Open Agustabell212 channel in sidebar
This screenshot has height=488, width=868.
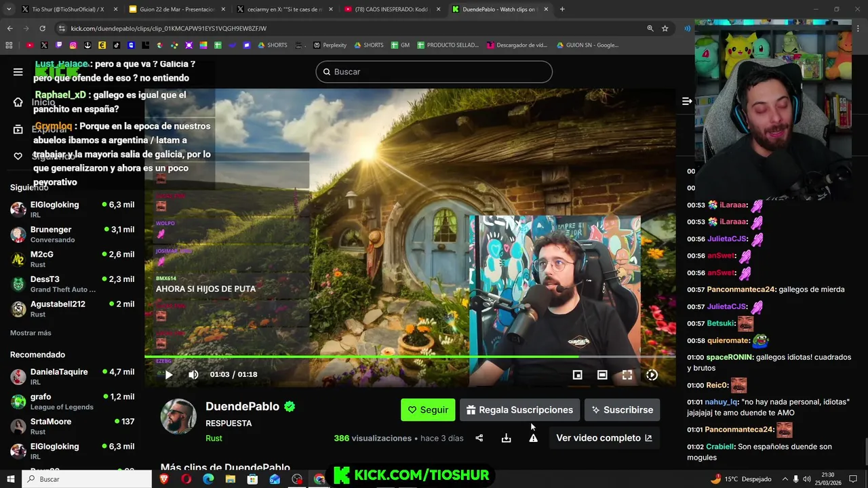[73, 309]
